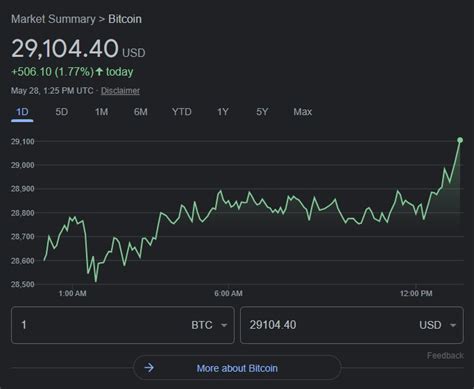This screenshot has height=389, width=474.
Task: Click the 6:00 AM x-axis label
Action: (x=228, y=293)
